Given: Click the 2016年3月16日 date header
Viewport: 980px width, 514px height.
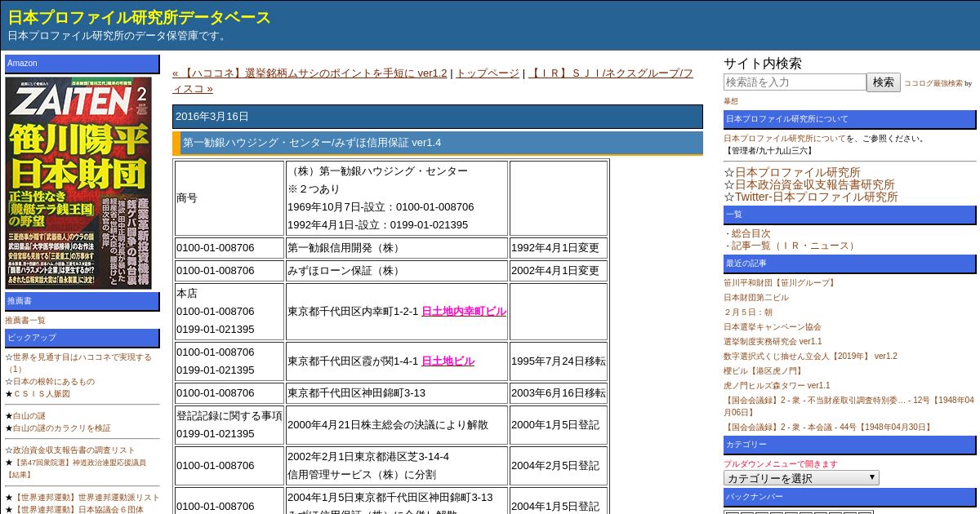Looking at the screenshot, I should click(x=437, y=117).
